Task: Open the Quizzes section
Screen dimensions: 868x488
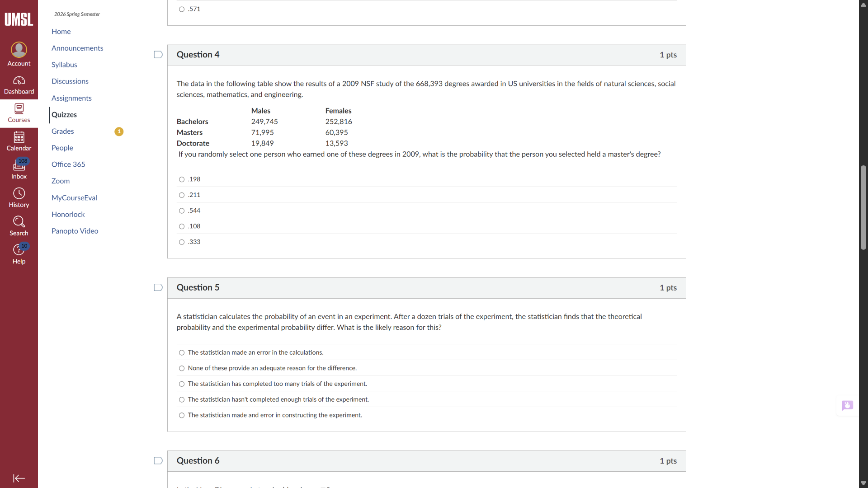Action: click(x=64, y=115)
